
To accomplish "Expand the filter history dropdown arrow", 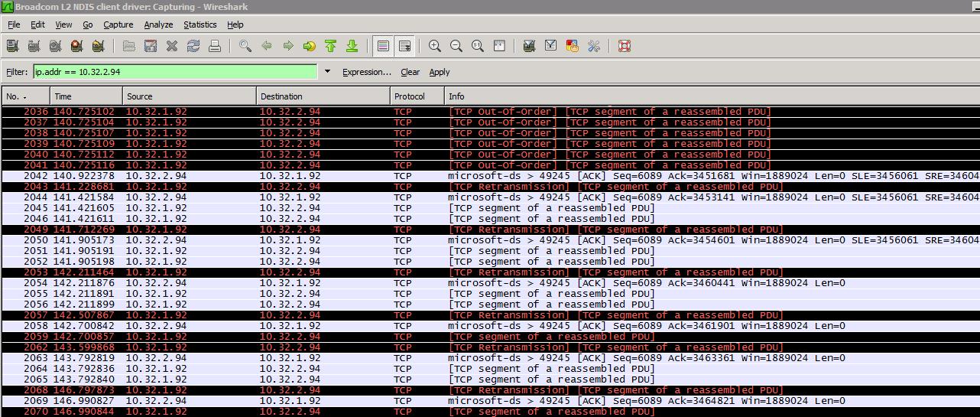I will coord(328,72).
